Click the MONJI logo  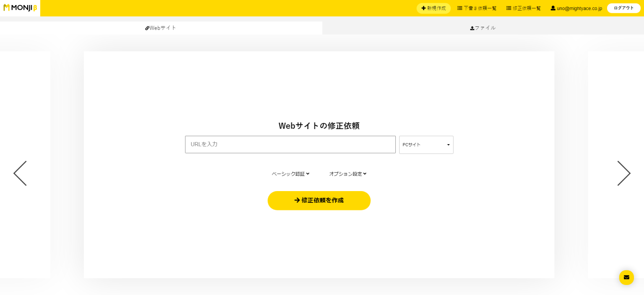(x=19, y=8)
